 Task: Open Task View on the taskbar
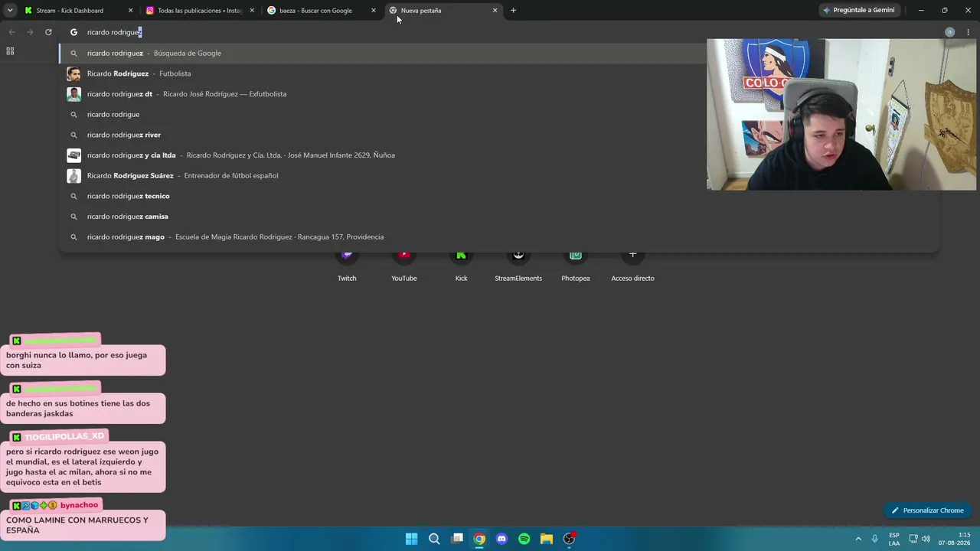(x=457, y=539)
